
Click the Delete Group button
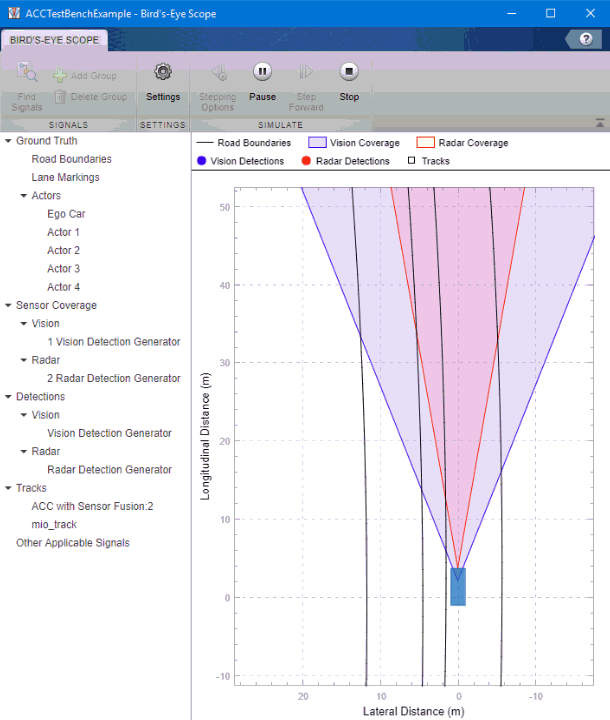[x=90, y=97]
